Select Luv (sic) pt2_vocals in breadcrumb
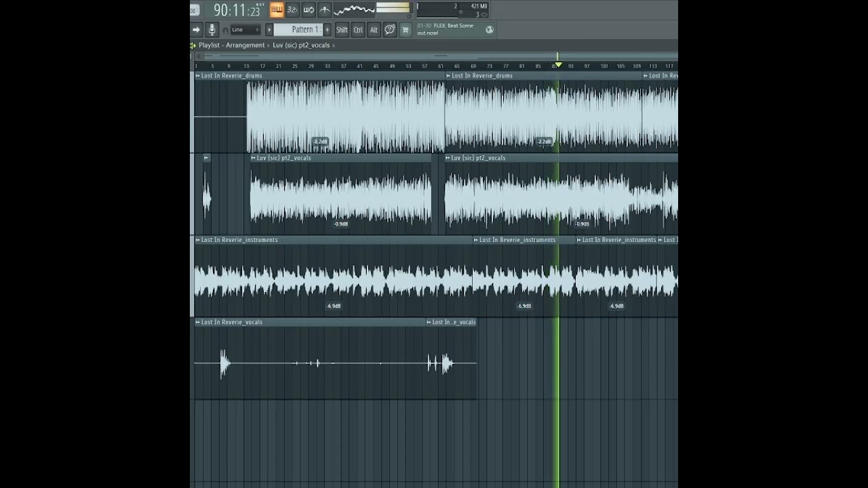The height and width of the screenshot is (488, 868). 301,45
